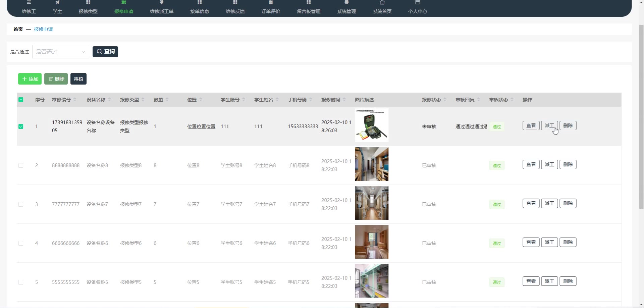
Task: Click the phone number 15633333333
Action: point(303,126)
